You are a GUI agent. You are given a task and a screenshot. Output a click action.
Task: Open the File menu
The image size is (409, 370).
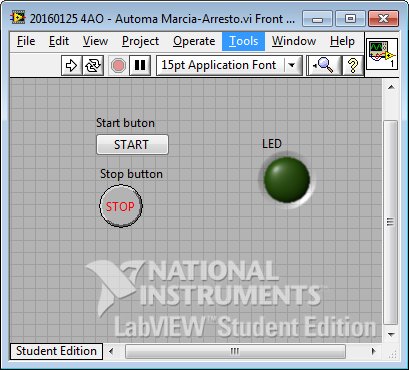26,41
